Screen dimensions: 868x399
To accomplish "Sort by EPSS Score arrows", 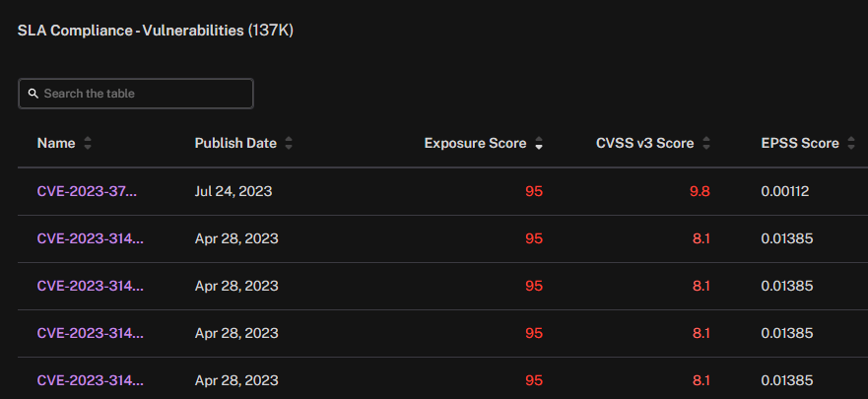I will click(851, 143).
